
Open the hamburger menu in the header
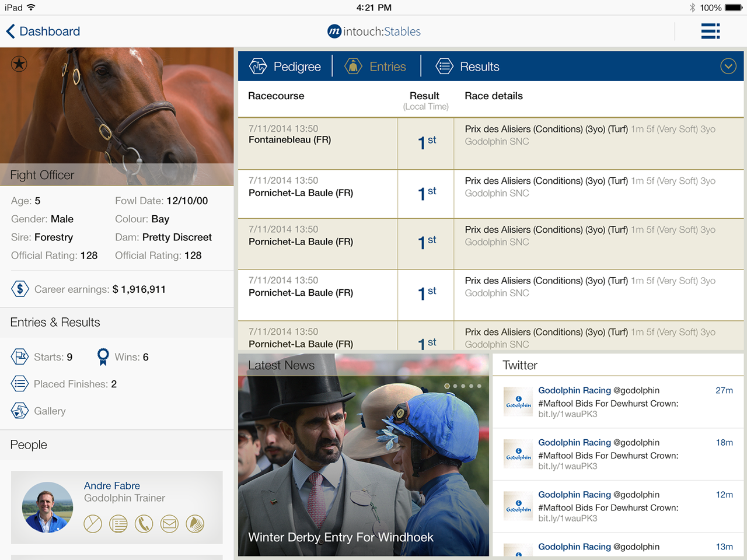pyautogui.click(x=710, y=31)
